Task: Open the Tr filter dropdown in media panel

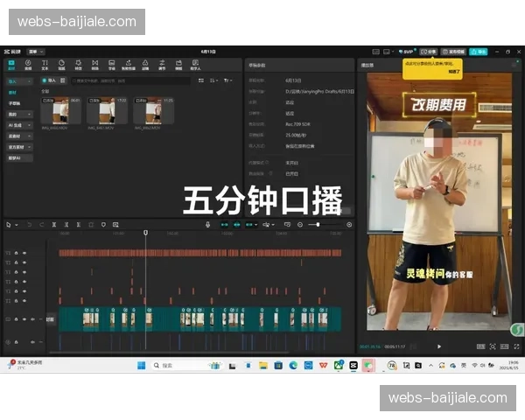Action: tap(228, 80)
